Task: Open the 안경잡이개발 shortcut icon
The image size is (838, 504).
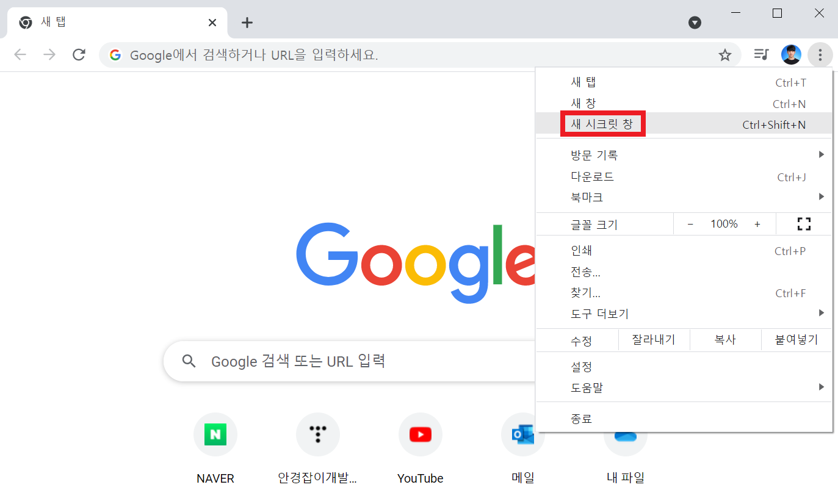Action: 317,434
